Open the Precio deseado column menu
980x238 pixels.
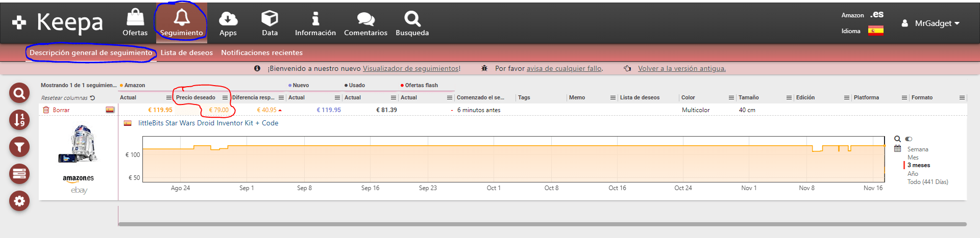225,98
